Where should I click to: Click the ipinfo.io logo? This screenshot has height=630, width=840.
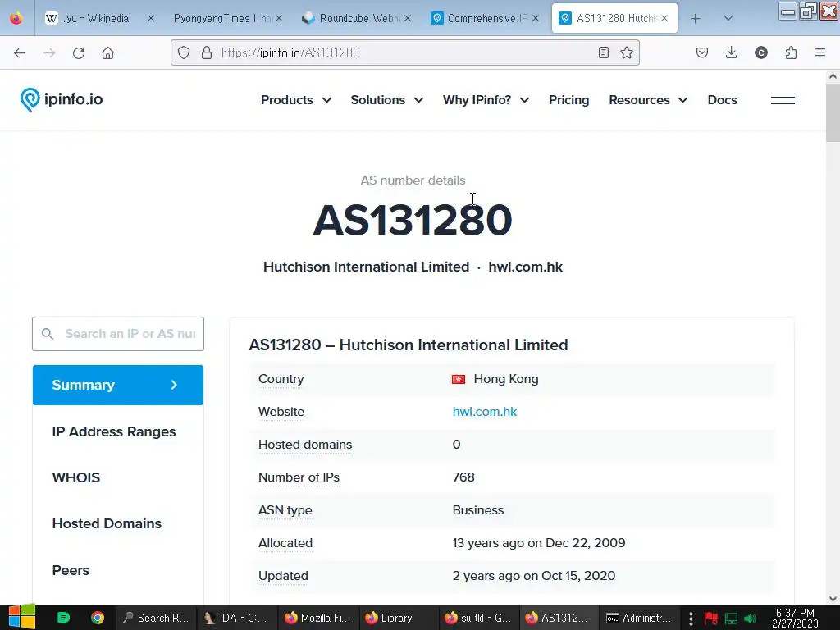point(61,99)
